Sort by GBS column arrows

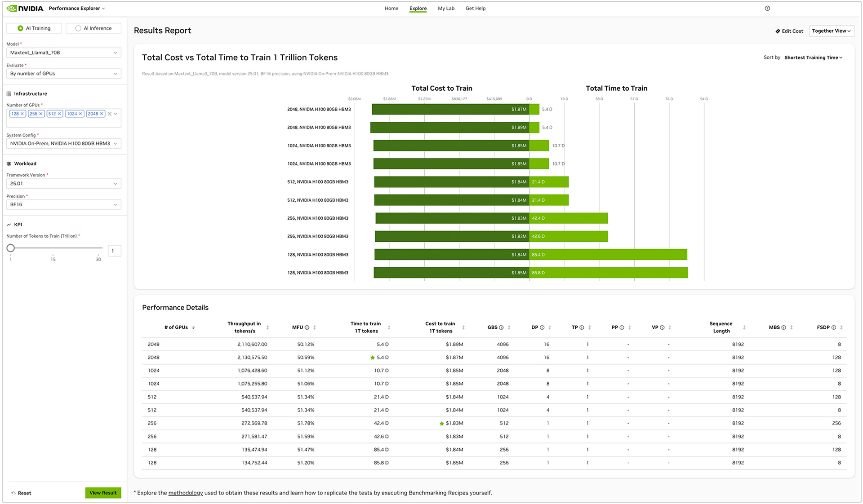point(509,327)
